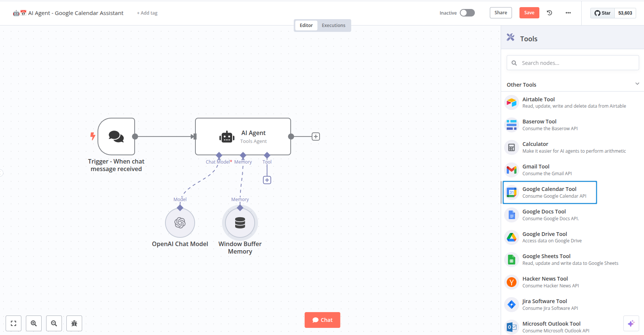
Task: Click the Google Calendar Tool title text
Action: 549,189
